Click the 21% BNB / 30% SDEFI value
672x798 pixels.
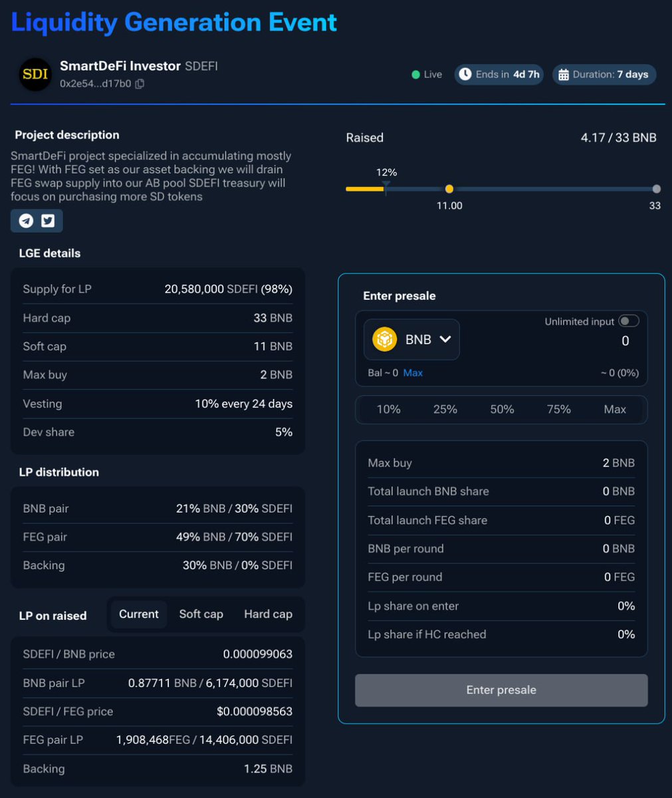(x=234, y=509)
